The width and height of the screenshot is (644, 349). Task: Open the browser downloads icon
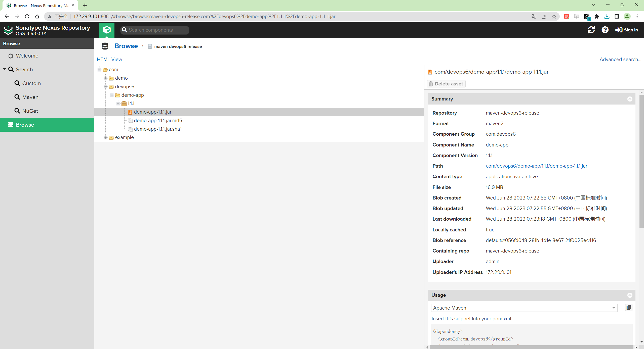(607, 16)
